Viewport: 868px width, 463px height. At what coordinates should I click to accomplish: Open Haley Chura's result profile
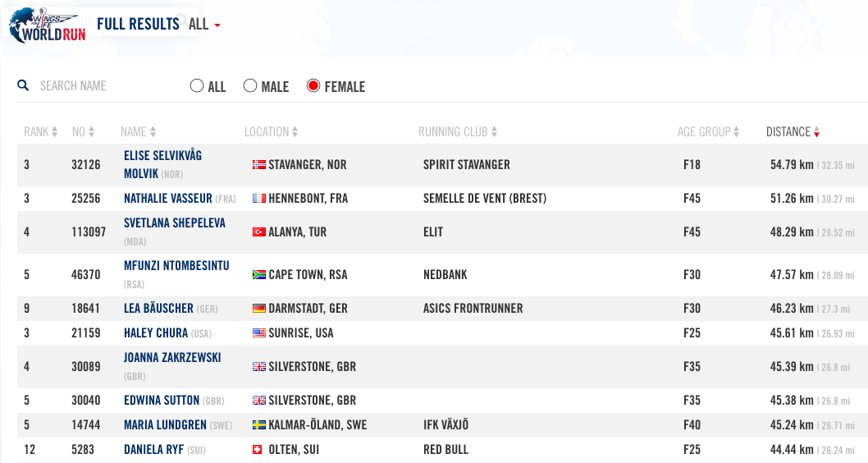pyautogui.click(x=155, y=333)
